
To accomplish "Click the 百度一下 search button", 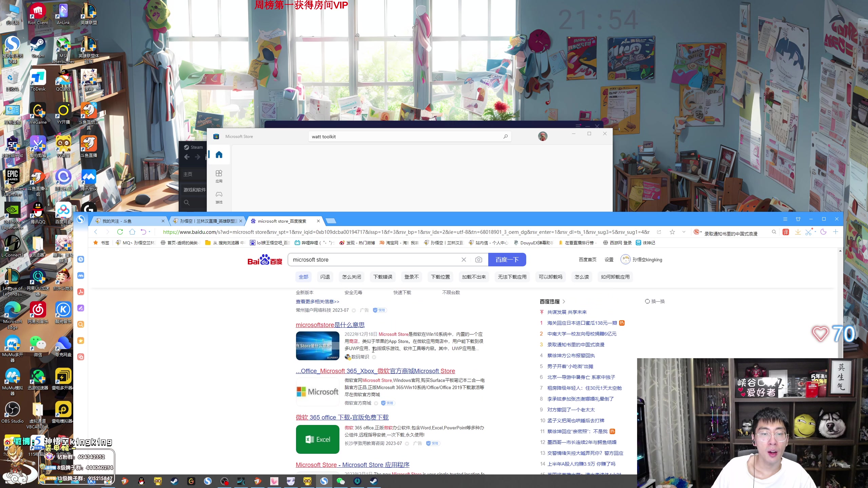I will 507,260.
